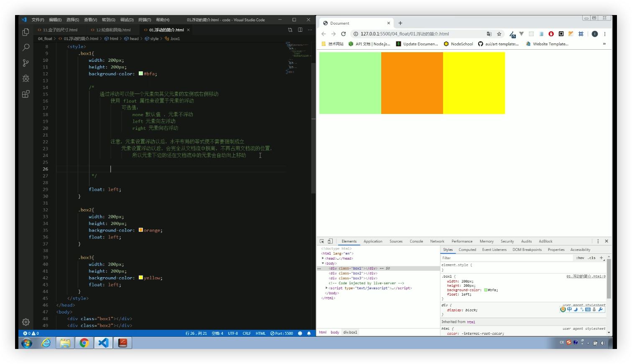Open the aui/art-template bookmark

(x=498, y=44)
